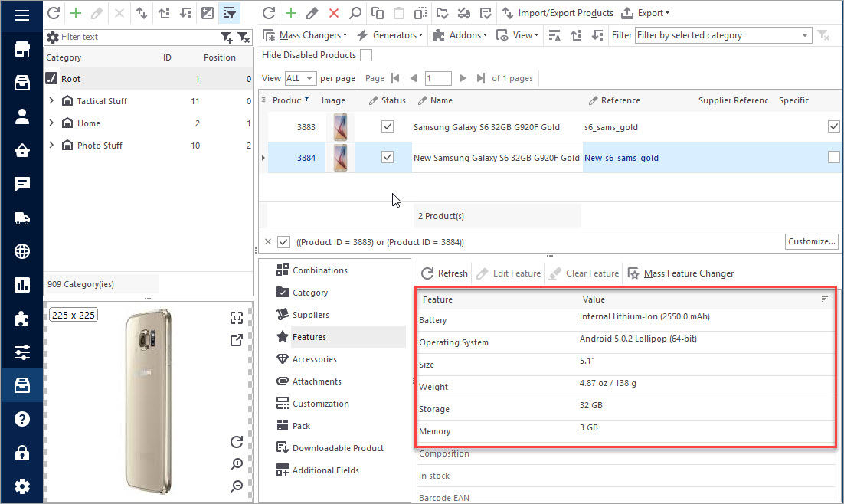
Task: Open the shipping truck sidebar icon
Action: tap(22, 218)
